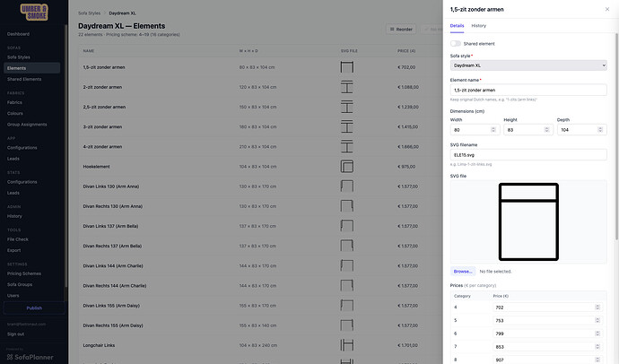This screenshot has height=364, width=619.
Task: Click the NAME column header
Action: (x=89, y=51)
